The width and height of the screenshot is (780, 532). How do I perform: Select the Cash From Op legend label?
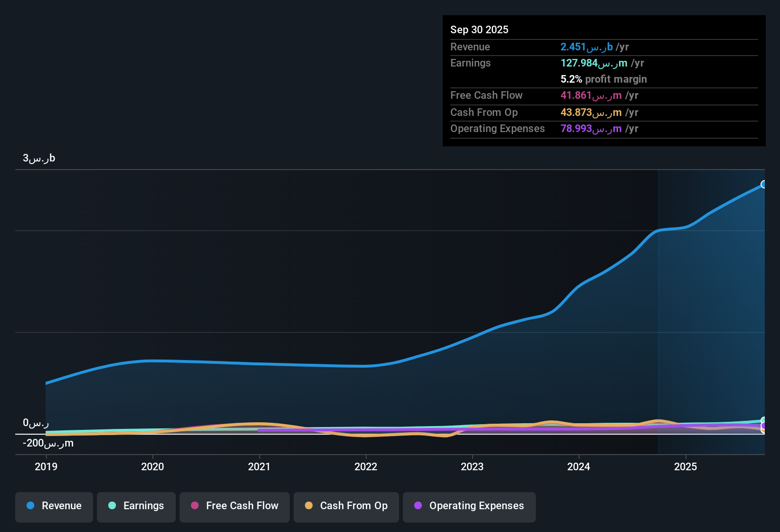[x=354, y=506]
